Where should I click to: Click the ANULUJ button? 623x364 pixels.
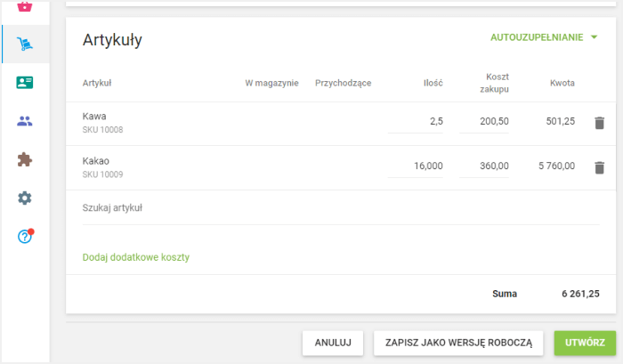click(333, 343)
